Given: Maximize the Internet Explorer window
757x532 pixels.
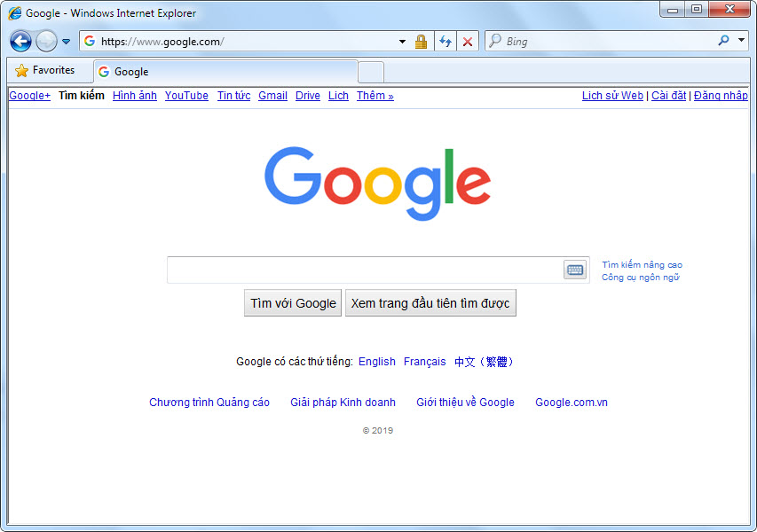Looking at the screenshot, I should point(696,10).
